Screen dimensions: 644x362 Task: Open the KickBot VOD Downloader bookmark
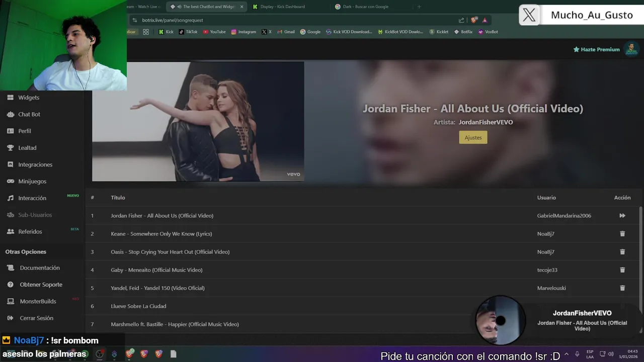tap(400, 32)
